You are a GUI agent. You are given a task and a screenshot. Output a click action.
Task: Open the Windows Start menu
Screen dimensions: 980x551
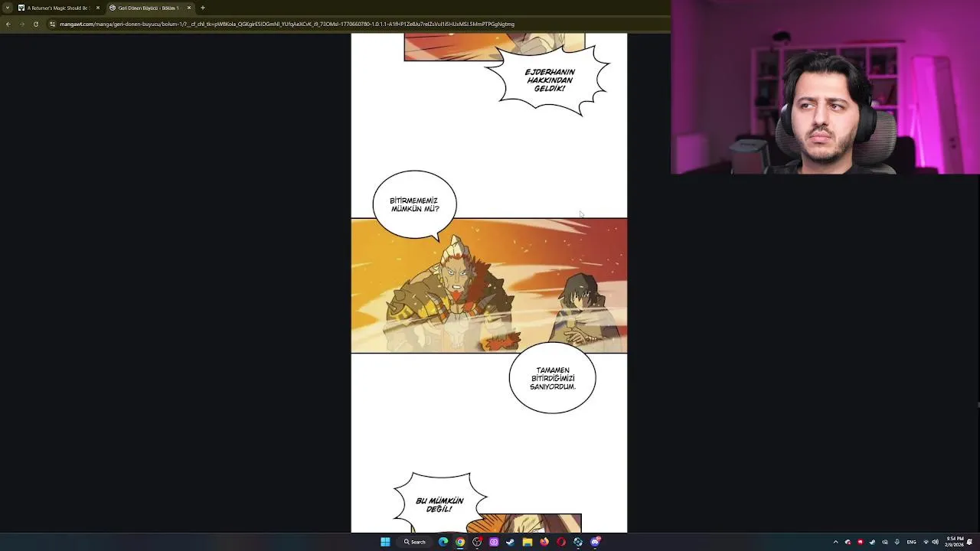pyautogui.click(x=385, y=542)
